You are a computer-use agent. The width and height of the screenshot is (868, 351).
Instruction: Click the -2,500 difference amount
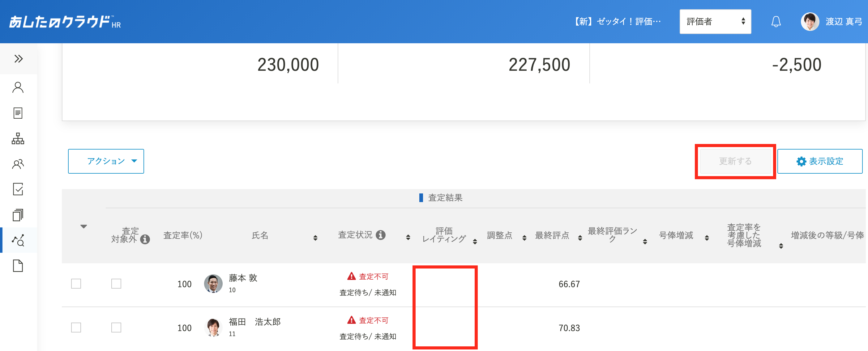pos(797,65)
